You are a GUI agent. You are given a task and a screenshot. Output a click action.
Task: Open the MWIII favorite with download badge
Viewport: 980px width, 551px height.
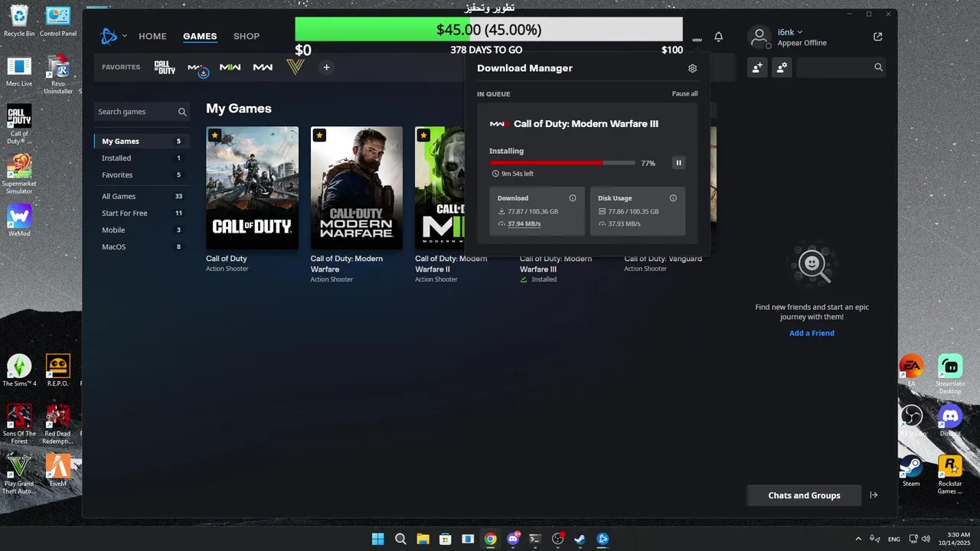point(197,68)
